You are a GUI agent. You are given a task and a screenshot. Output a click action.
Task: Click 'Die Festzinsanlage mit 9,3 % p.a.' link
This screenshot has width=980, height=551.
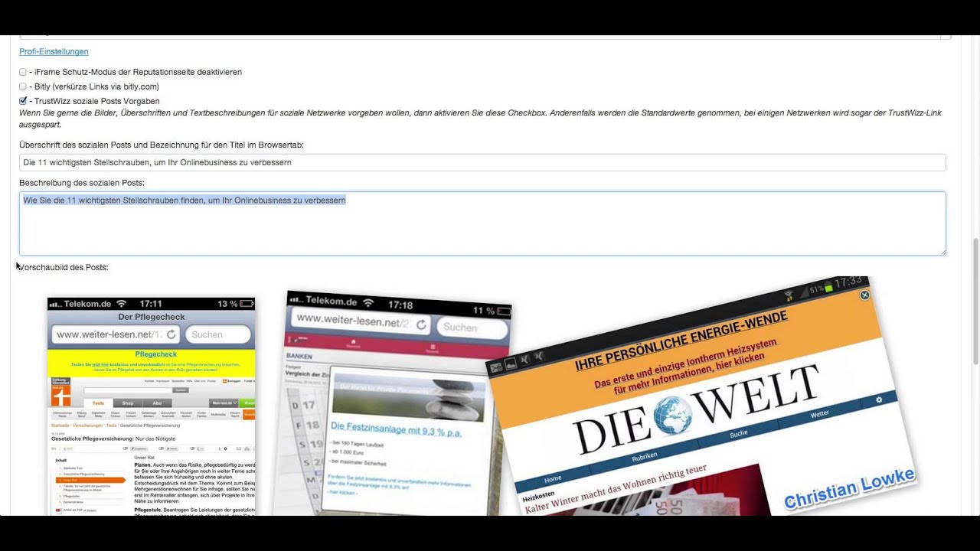(x=397, y=429)
